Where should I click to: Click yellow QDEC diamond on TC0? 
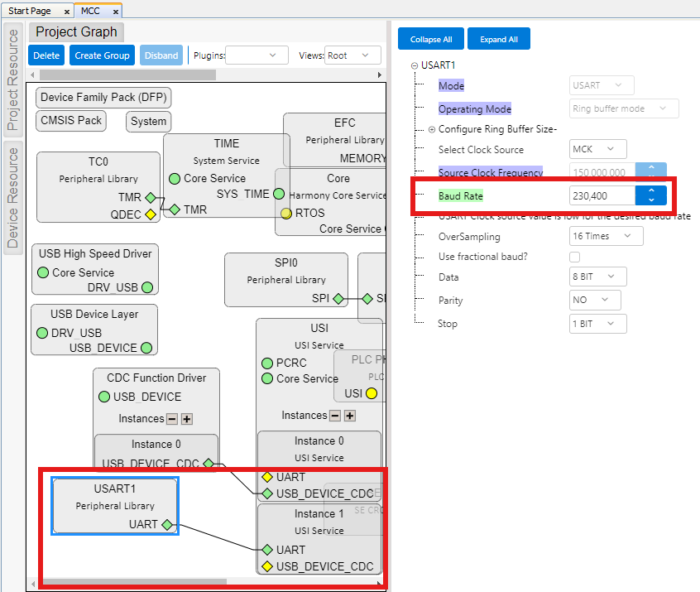[151, 214]
